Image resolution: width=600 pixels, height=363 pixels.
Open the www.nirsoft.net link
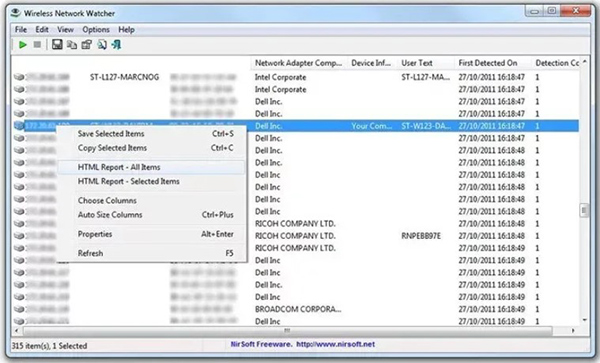(x=336, y=344)
